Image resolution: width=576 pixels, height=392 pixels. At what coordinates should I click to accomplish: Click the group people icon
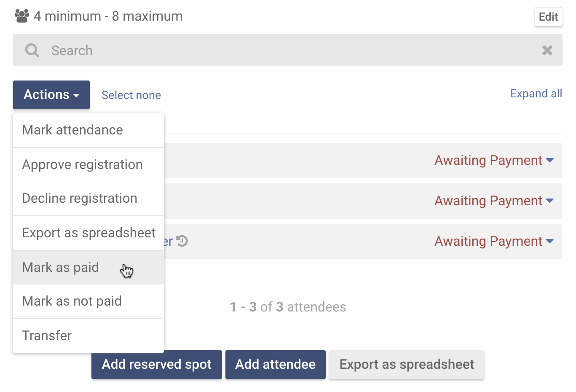[22, 16]
